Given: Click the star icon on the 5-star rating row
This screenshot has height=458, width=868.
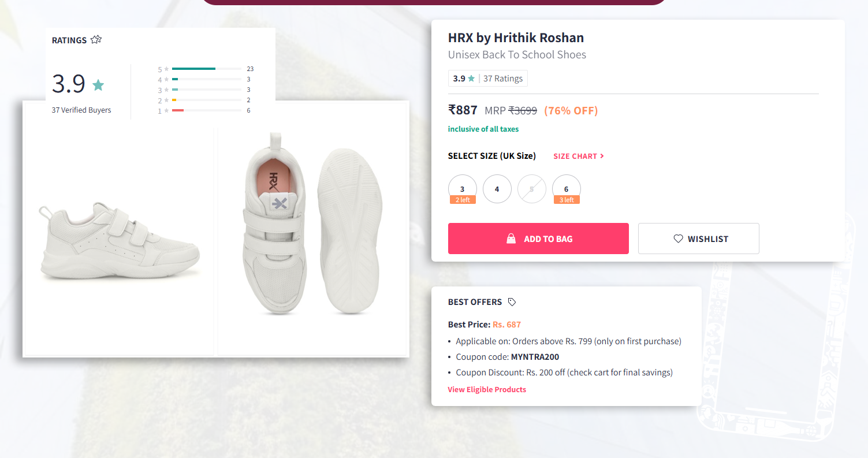Looking at the screenshot, I should [166, 69].
